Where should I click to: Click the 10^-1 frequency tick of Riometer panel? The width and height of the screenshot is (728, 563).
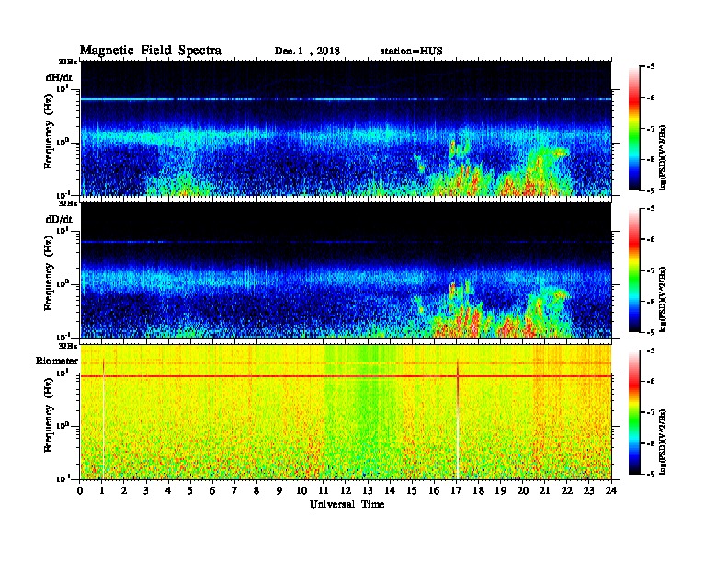[x=63, y=478]
